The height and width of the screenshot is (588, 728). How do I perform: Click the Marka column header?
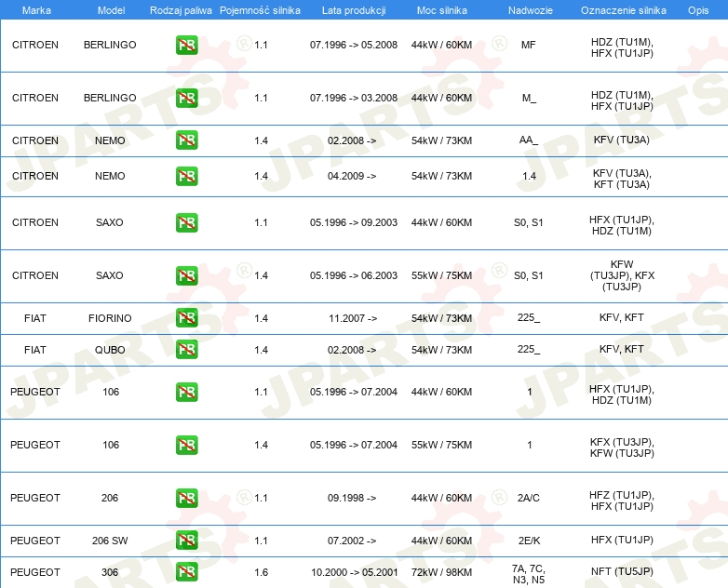(36, 10)
